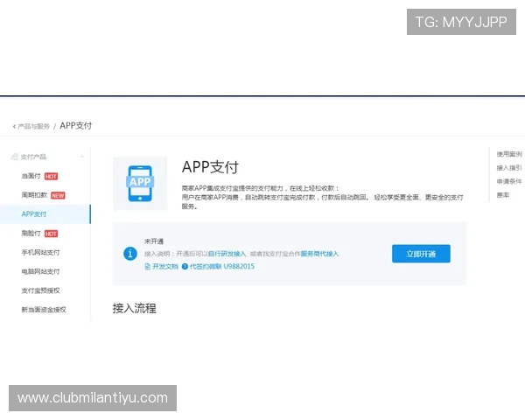
Task: Jump to 申请条件 section
Action: pyautogui.click(x=509, y=181)
